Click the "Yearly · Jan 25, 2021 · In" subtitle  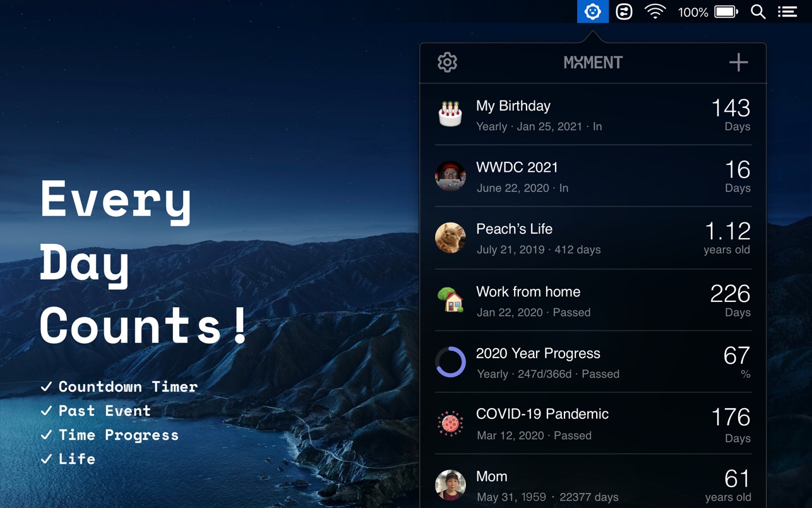pyautogui.click(x=539, y=126)
